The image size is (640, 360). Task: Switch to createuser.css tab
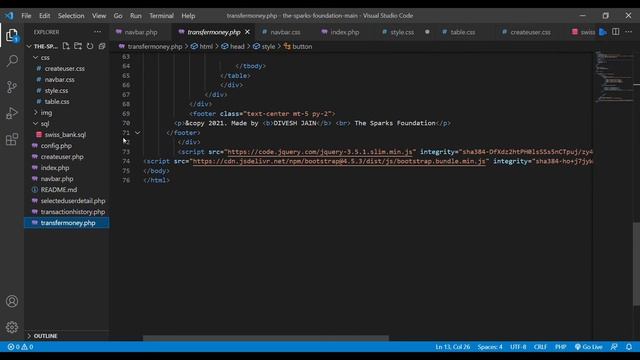coord(530,32)
